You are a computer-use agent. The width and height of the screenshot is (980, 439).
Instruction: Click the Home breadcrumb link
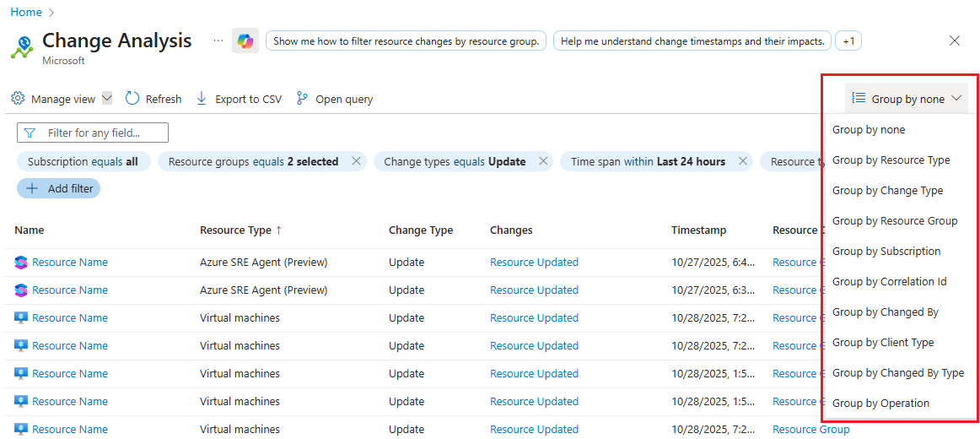point(25,12)
